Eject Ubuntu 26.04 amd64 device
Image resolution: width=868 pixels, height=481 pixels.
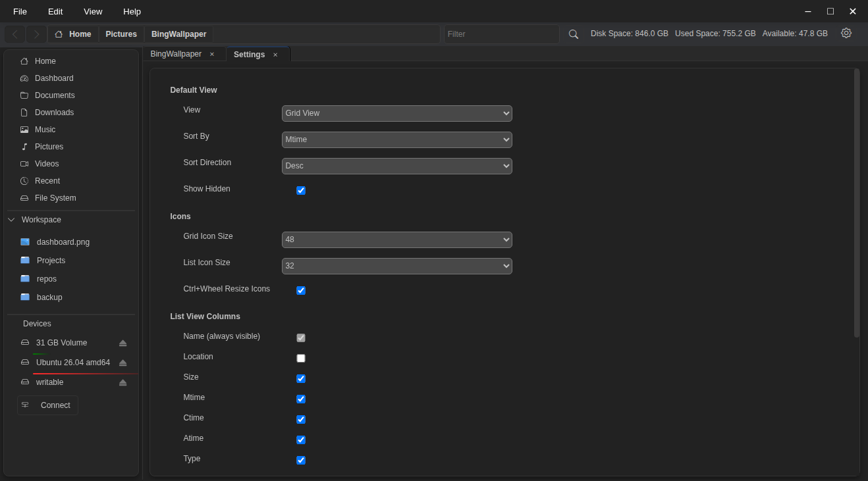pyautogui.click(x=122, y=363)
